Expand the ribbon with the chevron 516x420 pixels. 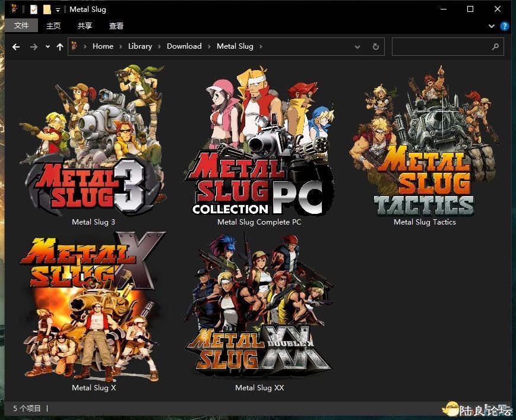coord(491,26)
